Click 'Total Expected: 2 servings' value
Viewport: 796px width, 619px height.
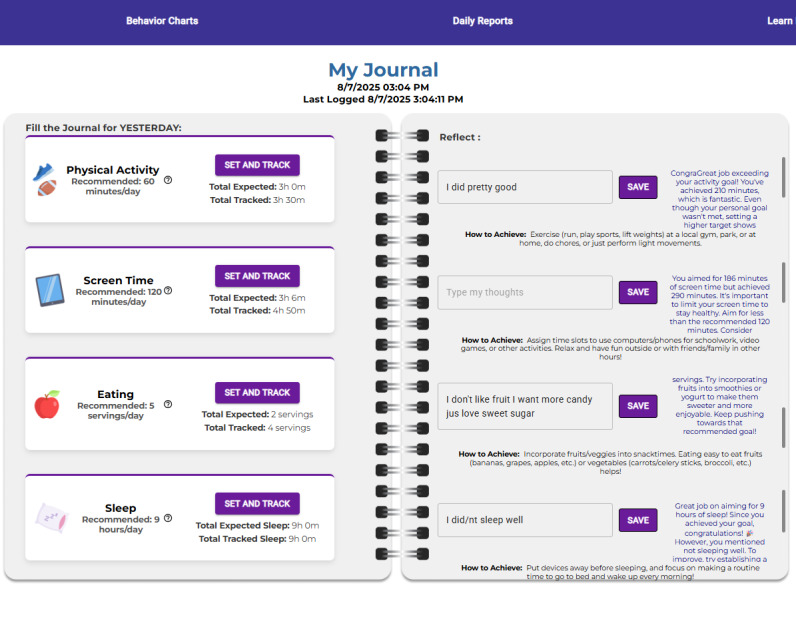(257, 414)
